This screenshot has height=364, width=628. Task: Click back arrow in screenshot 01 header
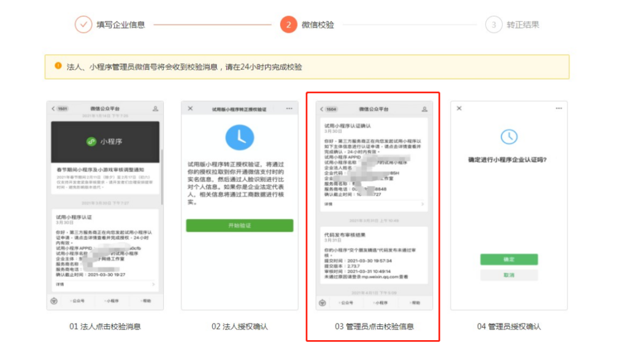pyautogui.click(x=53, y=108)
